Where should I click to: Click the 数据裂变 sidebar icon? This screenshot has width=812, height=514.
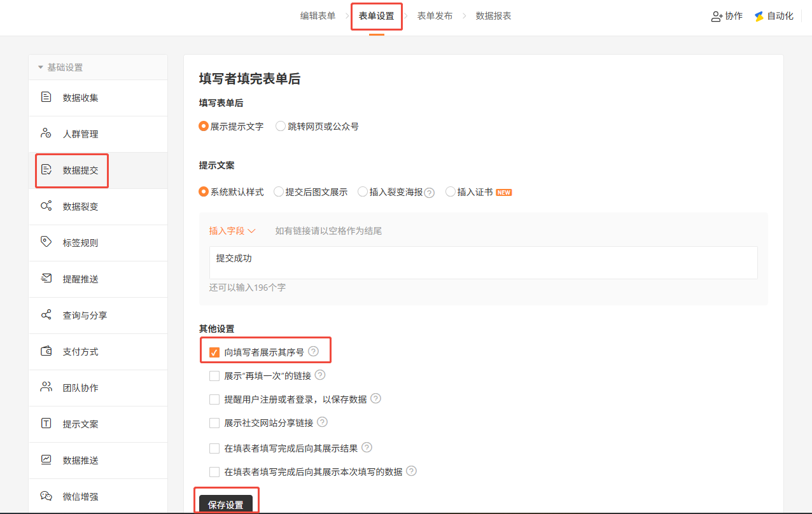coord(46,206)
